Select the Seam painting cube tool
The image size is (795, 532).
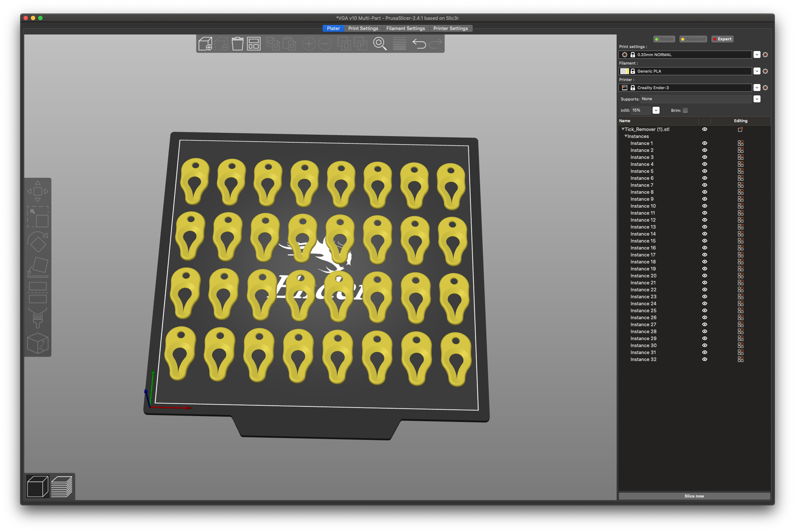click(x=38, y=343)
